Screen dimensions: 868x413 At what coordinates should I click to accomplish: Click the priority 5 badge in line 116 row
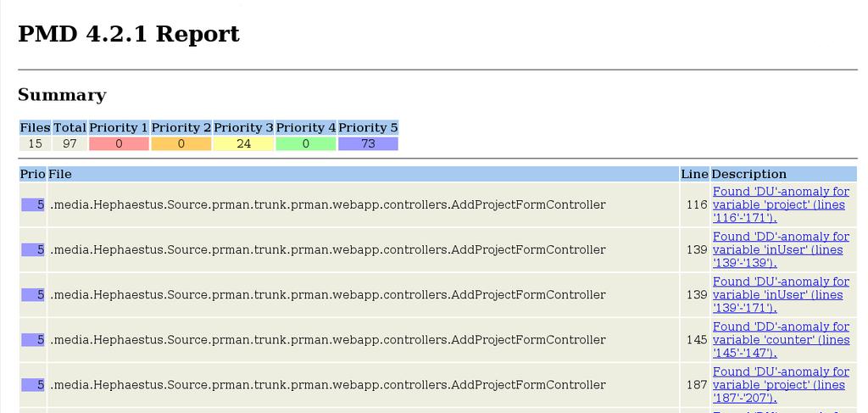coord(33,205)
